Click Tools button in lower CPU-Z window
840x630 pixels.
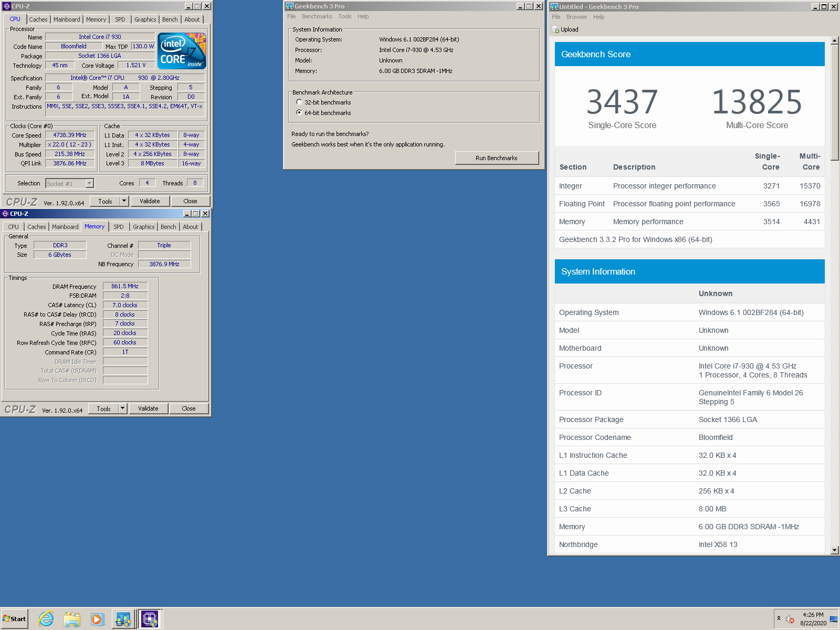pos(103,408)
